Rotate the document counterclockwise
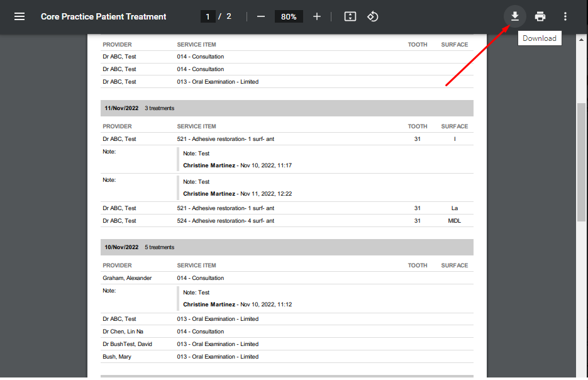The height and width of the screenshot is (380, 588). coord(372,16)
